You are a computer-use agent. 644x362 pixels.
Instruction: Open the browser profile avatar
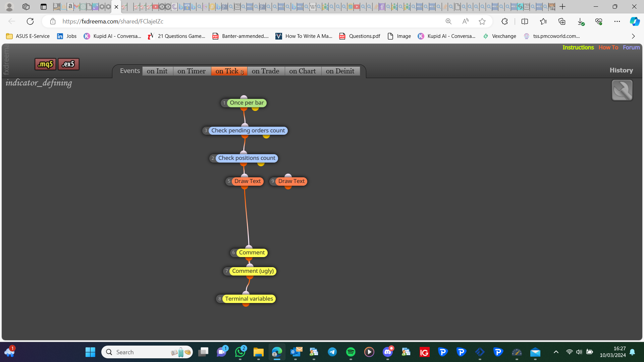point(9,7)
